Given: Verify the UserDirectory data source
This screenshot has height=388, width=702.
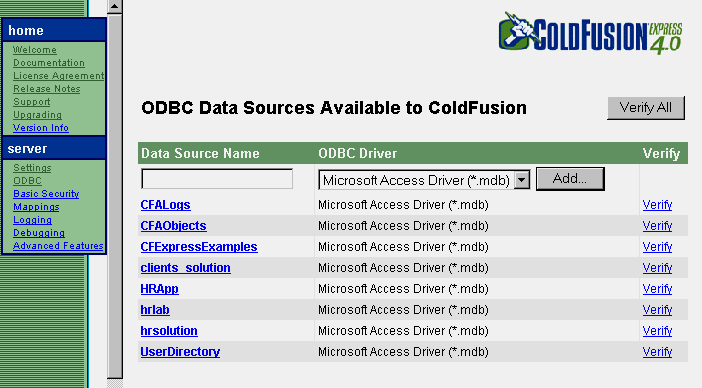Looking at the screenshot, I should pyautogui.click(x=657, y=352).
